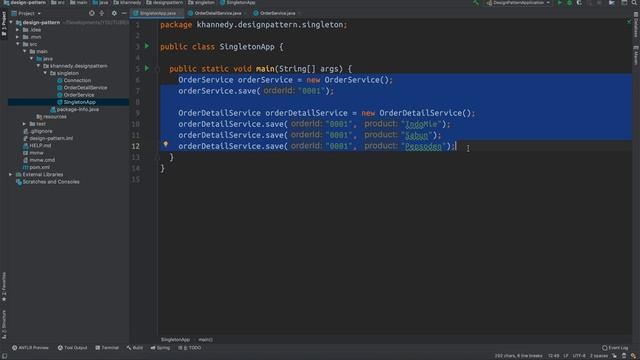Open the DesignPatternApplication run configuration dropdown
This screenshot has height=360, width=640.
[518, 3]
